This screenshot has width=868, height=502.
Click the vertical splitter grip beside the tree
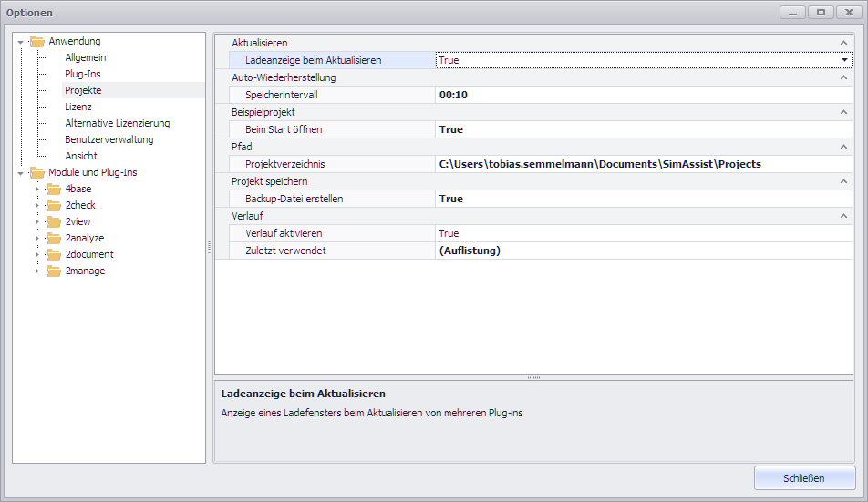(210, 247)
